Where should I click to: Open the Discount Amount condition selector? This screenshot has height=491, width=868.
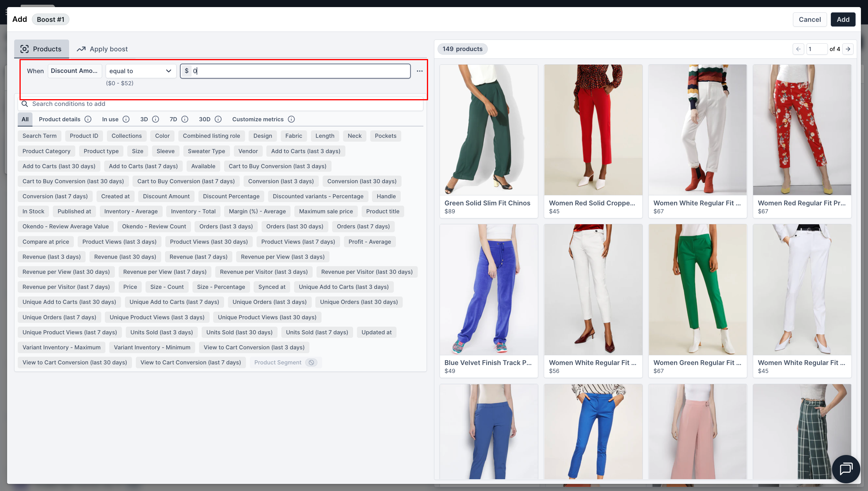(74, 71)
